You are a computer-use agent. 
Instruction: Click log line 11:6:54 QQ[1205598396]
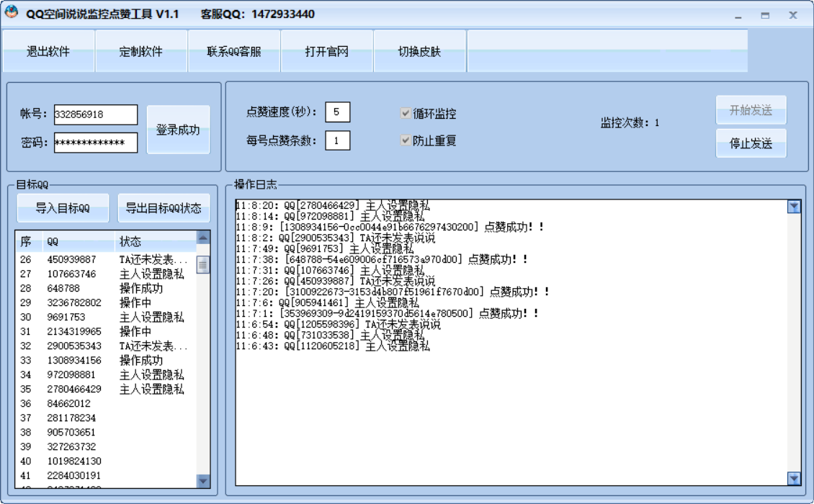pyautogui.click(x=338, y=325)
